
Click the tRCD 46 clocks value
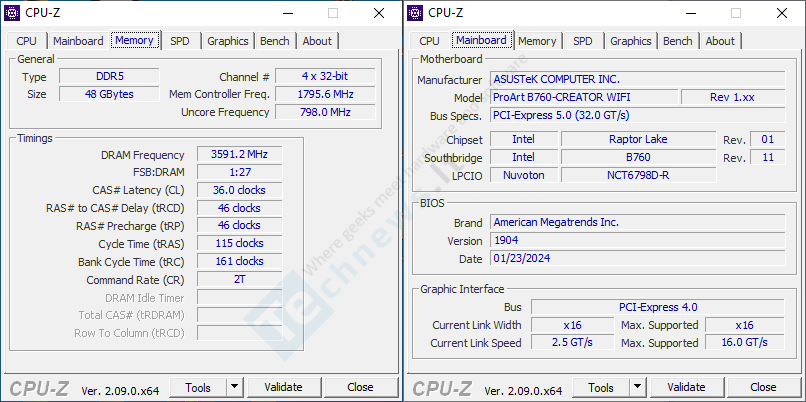240,208
